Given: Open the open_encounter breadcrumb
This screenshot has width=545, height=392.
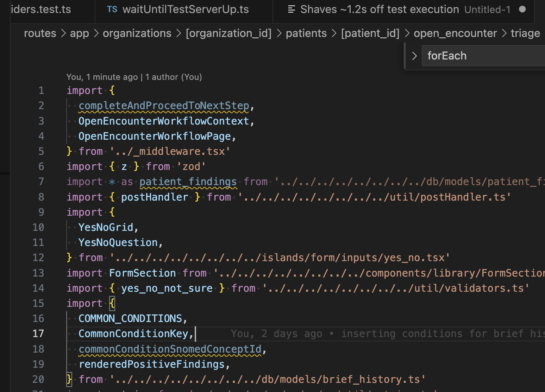Looking at the screenshot, I should coord(455,33).
